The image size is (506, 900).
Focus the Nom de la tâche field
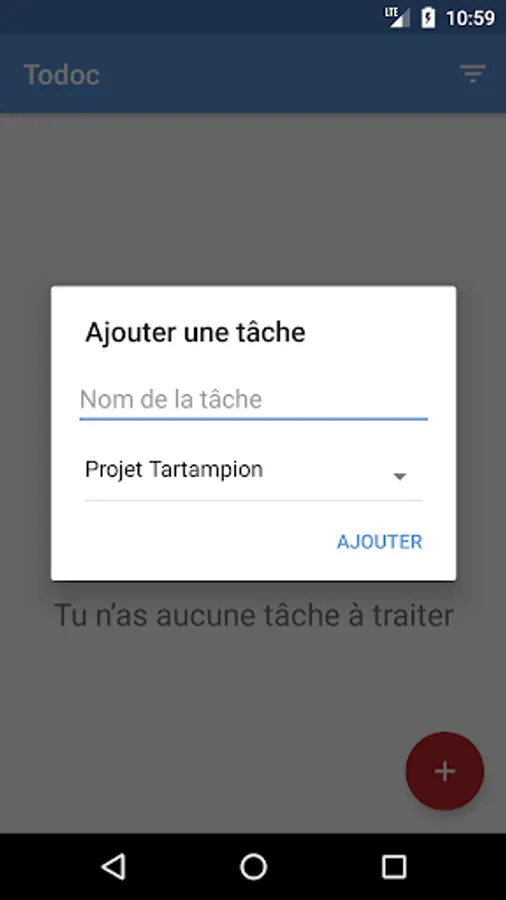[253, 399]
